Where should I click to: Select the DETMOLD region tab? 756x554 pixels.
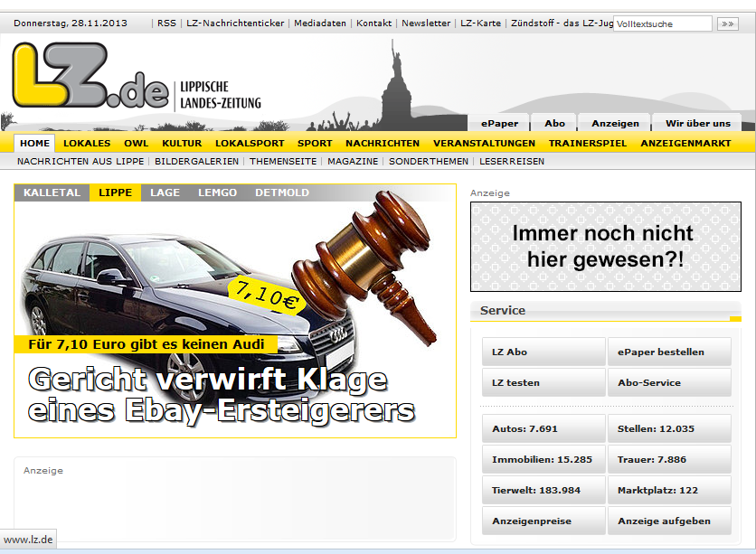tap(282, 192)
